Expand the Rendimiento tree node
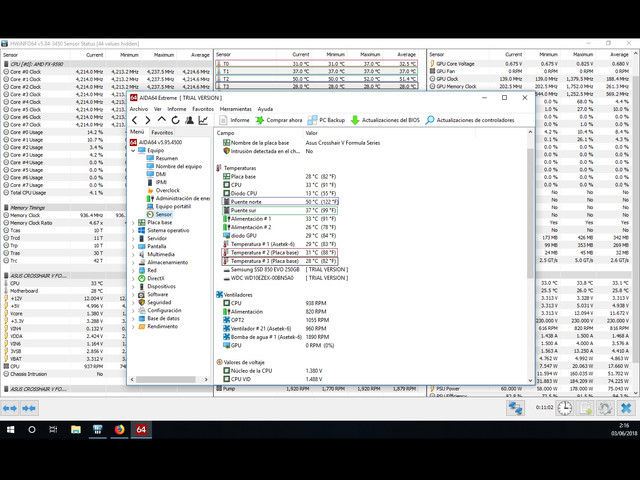The width and height of the screenshot is (640, 480). tap(133, 327)
